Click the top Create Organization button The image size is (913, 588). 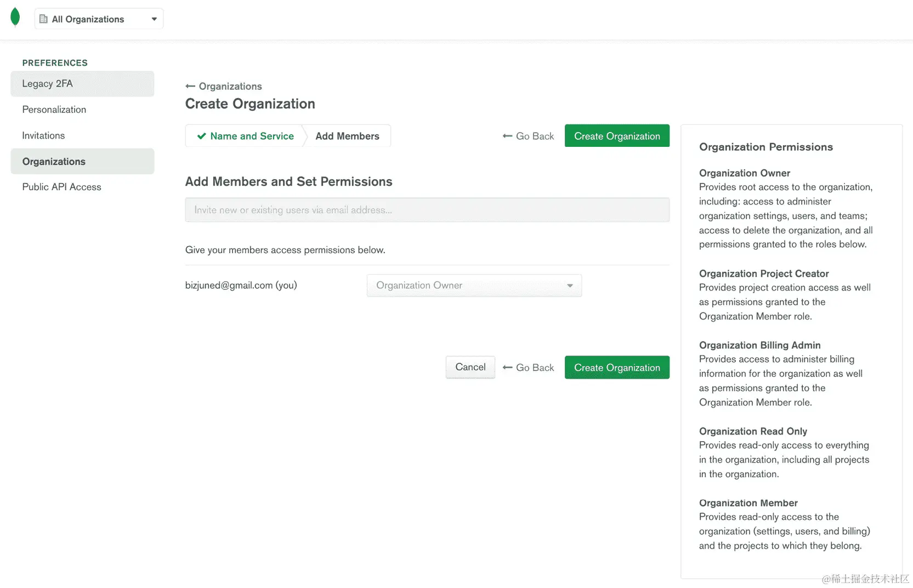(x=617, y=136)
